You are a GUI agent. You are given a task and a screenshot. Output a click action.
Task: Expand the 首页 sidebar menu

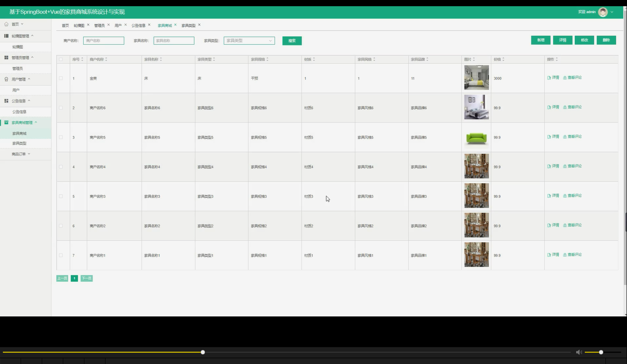(x=22, y=24)
